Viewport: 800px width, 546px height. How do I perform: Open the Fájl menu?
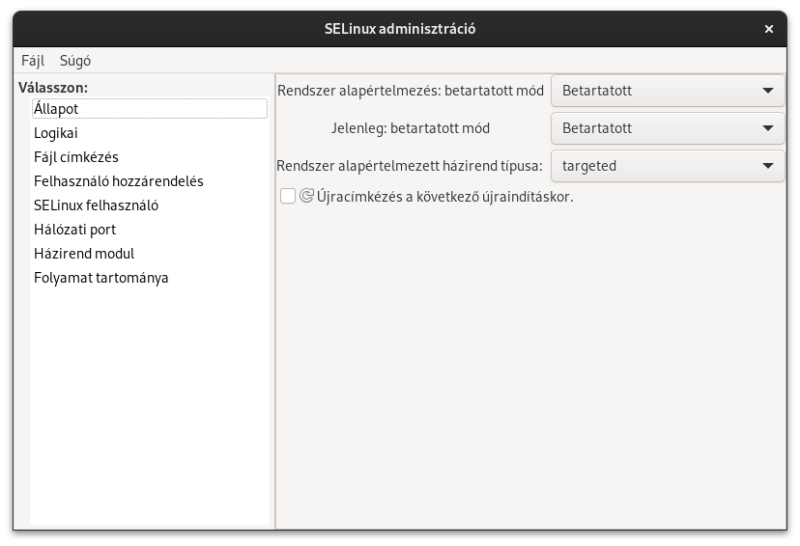click(x=33, y=61)
